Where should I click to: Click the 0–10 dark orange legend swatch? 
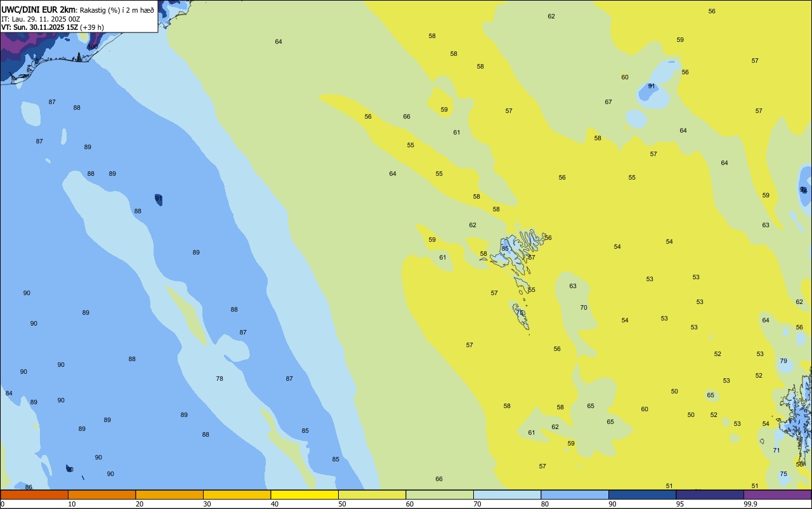pyautogui.click(x=34, y=494)
